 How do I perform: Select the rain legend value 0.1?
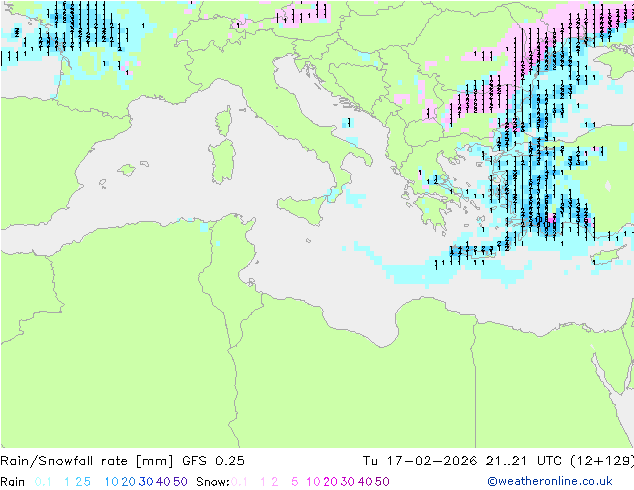tap(43, 482)
